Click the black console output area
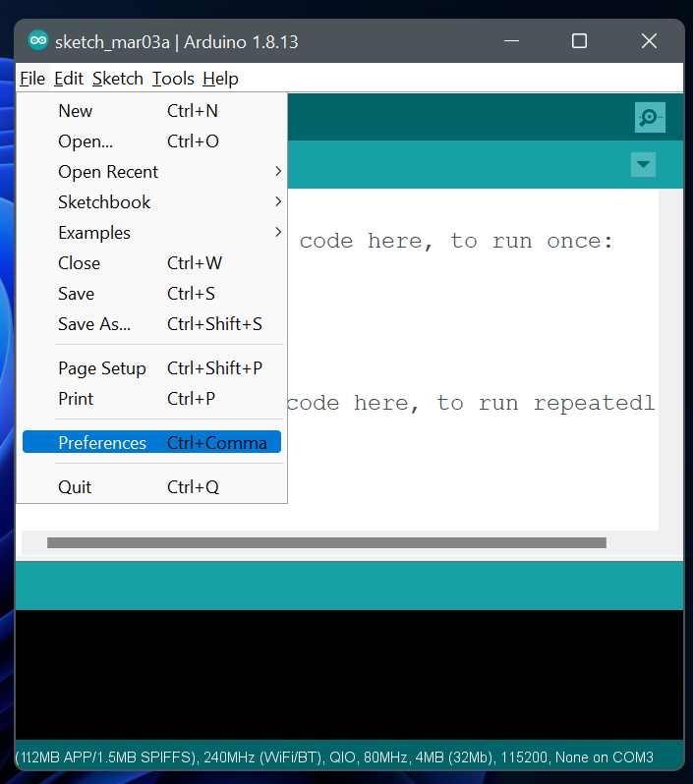693x784 pixels. click(x=349, y=675)
